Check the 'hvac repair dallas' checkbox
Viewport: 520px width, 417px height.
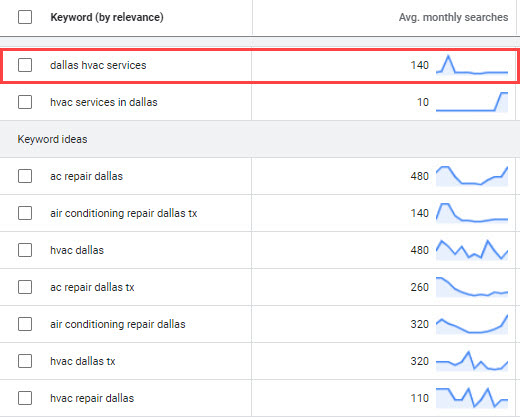pos(25,398)
